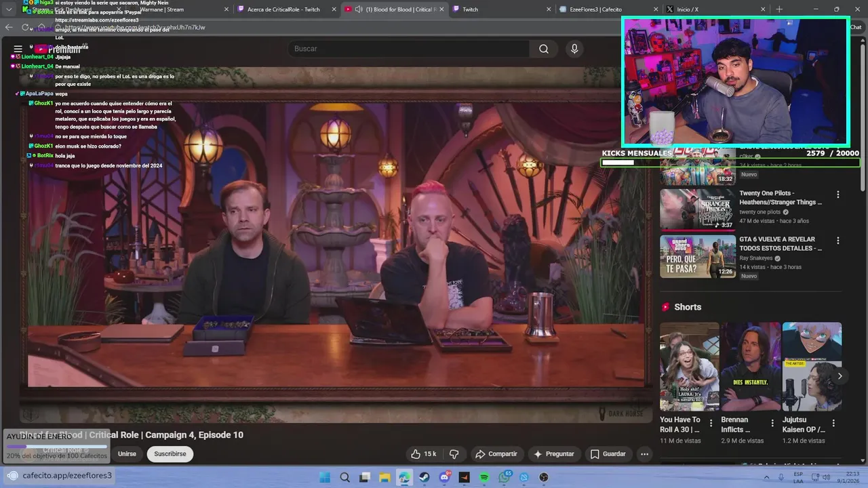
Task: Close the 'Acerca de CriticalRole' tab
Action: (x=334, y=9)
